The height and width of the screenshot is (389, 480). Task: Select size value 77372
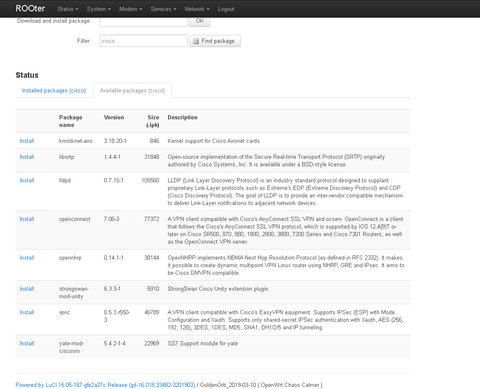tap(152, 219)
